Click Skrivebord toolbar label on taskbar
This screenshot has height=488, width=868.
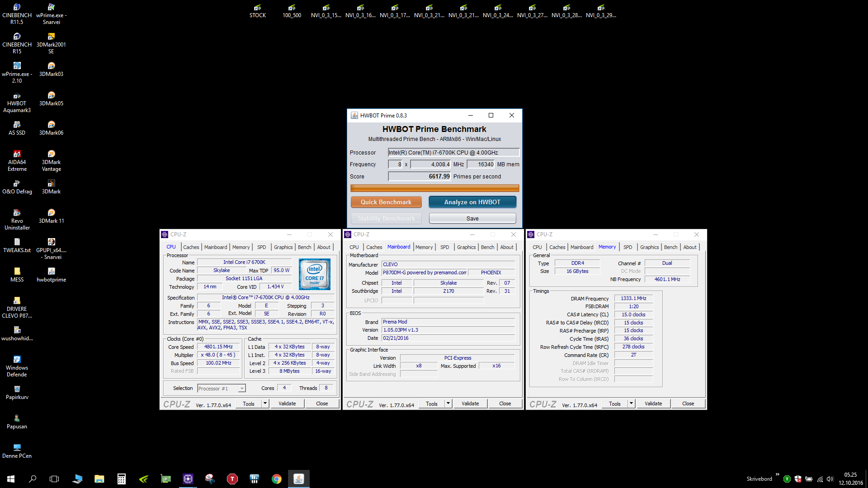(x=759, y=479)
